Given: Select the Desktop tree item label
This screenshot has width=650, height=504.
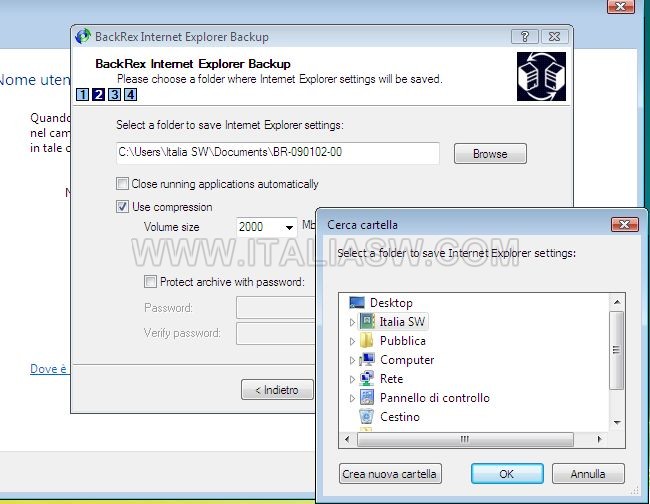Looking at the screenshot, I should pyautogui.click(x=391, y=303).
